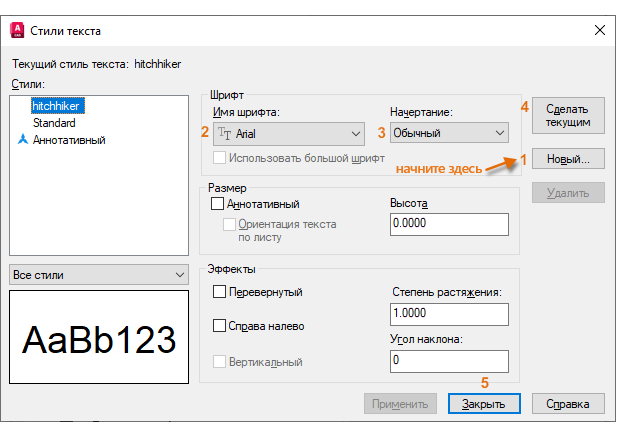Click the Степень растяжения value field
The height and width of the screenshot is (436, 621).
449,314
